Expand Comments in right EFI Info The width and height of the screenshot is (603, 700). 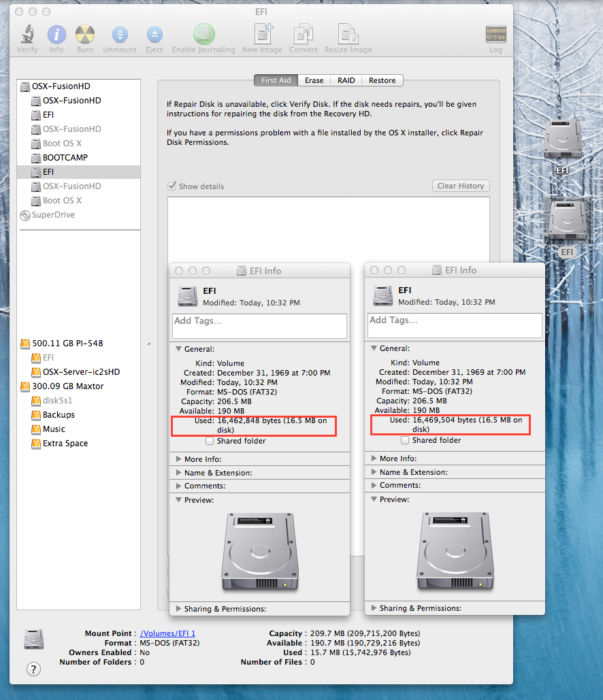coord(374,485)
